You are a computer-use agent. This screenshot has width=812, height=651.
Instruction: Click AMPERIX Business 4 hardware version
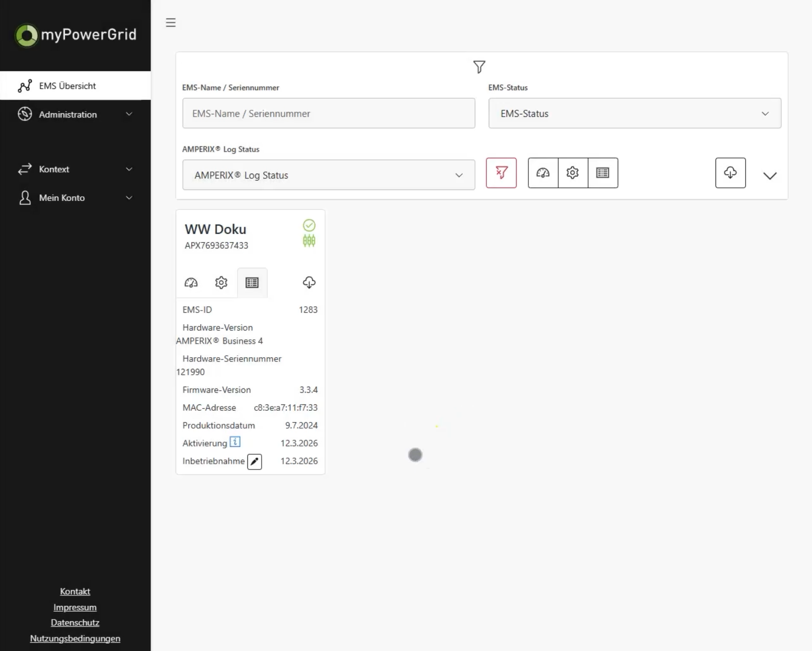point(220,341)
